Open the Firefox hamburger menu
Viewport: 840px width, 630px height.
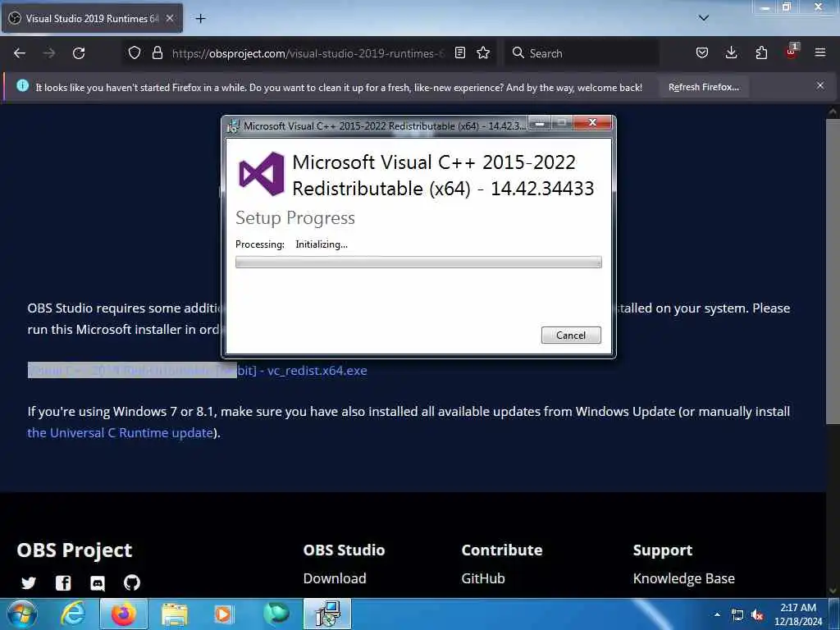(820, 52)
